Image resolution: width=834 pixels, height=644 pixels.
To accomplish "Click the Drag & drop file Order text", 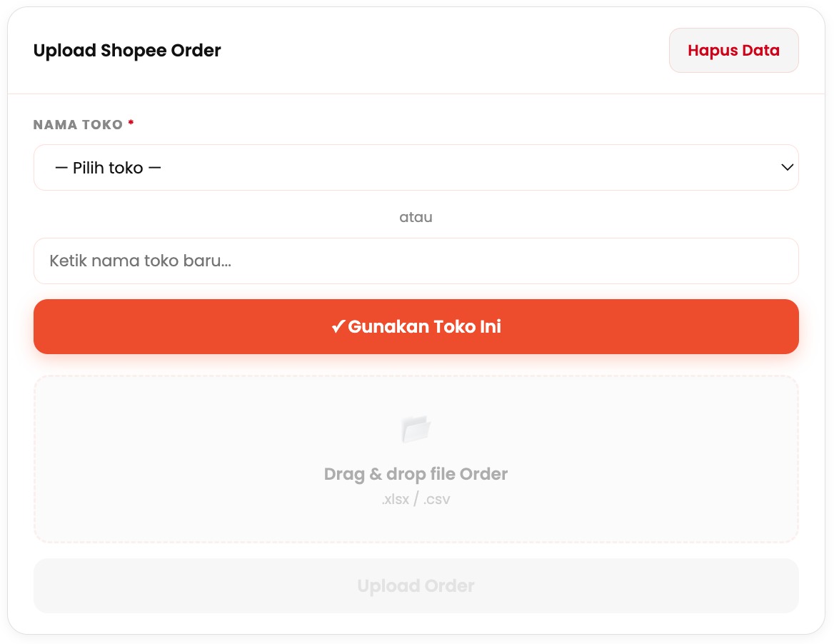I will pos(416,474).
